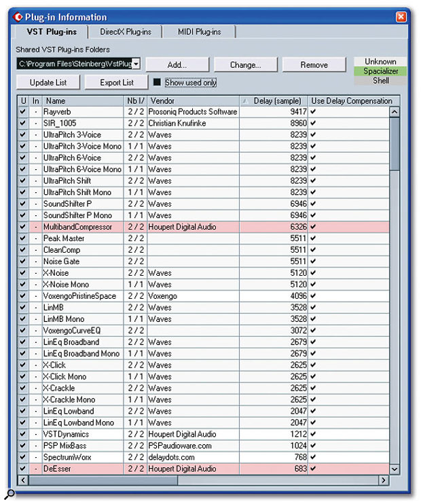Screen dimensions: 421x504
Task: Select the SoundShifter P row name
Action: tap(67, 204)
